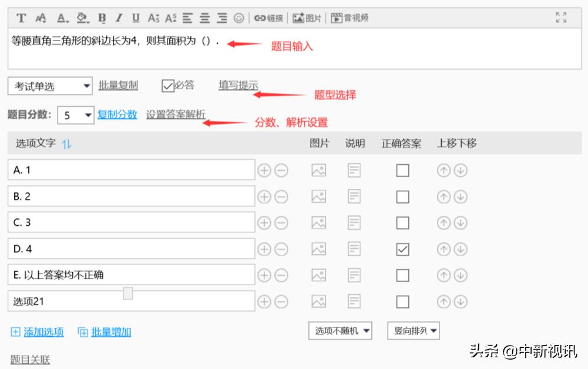588x369 pixels.
Task: Open the emoji smiley picker
Action: [x=238, y=18]
